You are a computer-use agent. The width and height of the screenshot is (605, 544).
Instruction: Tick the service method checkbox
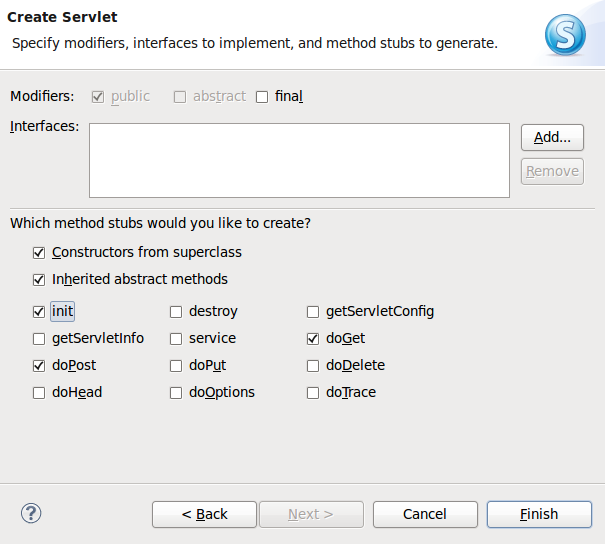[176, 339]
